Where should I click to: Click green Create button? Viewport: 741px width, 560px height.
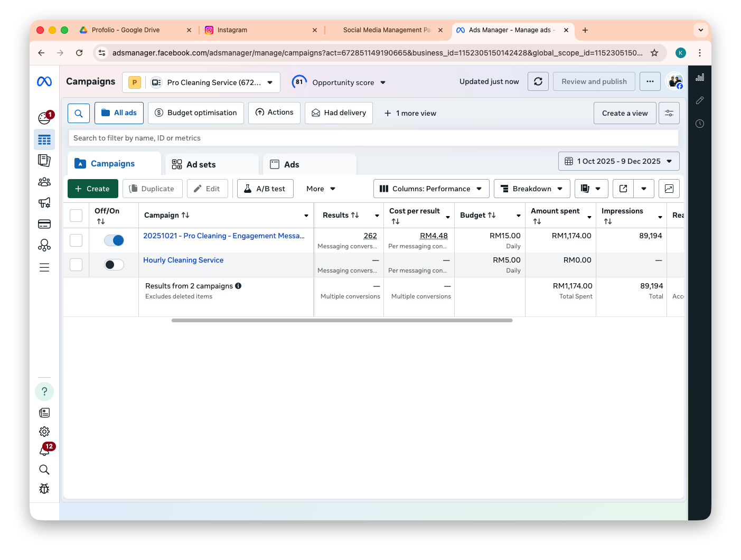tap(93, 189)
